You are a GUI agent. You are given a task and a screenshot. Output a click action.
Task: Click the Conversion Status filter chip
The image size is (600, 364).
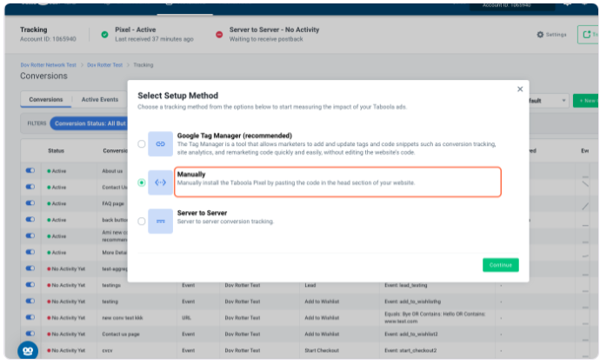pyautogui.click(x=89, y=123)
